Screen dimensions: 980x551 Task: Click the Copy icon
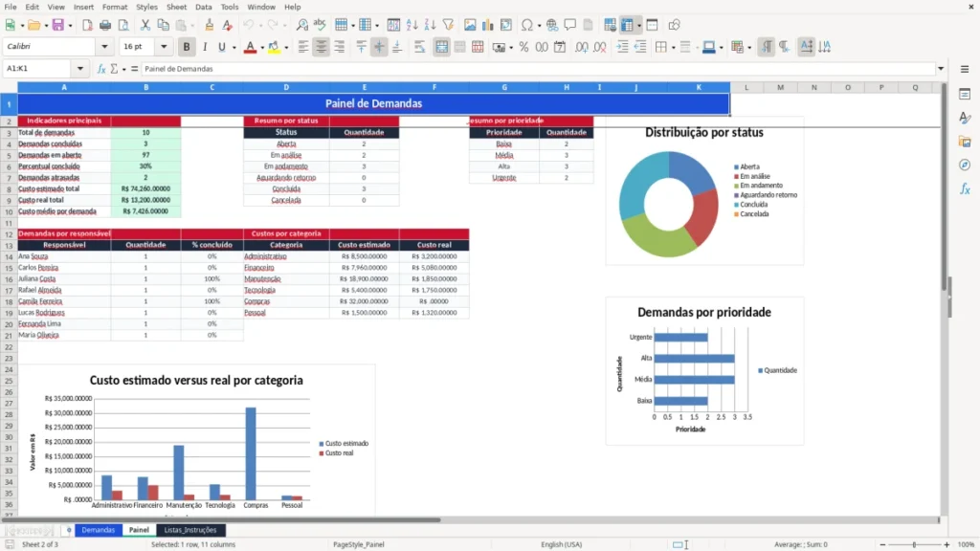pos(163,25)
